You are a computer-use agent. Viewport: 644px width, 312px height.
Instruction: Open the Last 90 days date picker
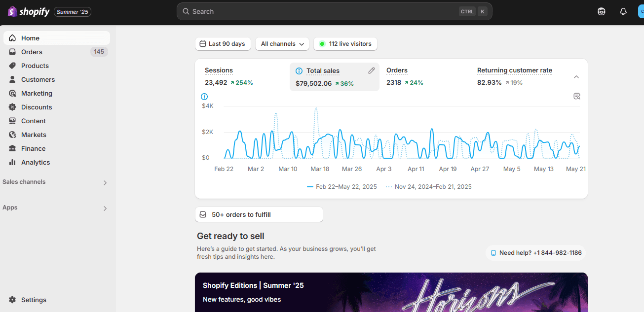click(x=223, y=44)
